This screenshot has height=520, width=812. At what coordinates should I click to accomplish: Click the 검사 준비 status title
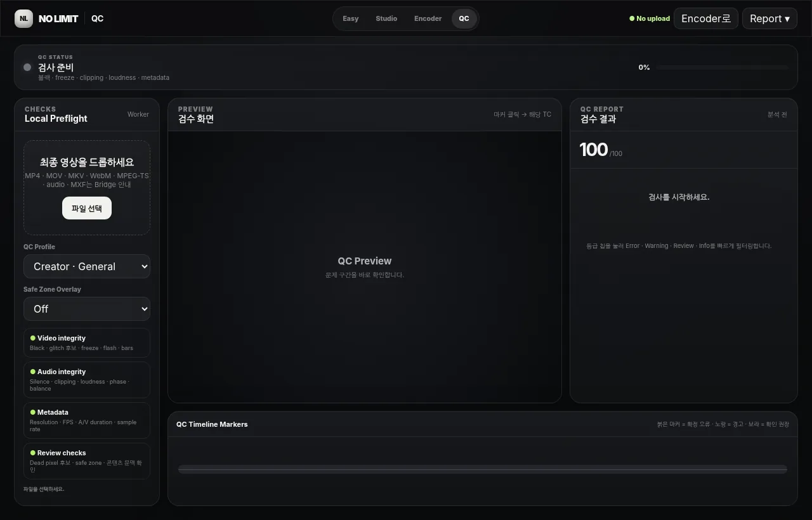[x=56, y=67]
